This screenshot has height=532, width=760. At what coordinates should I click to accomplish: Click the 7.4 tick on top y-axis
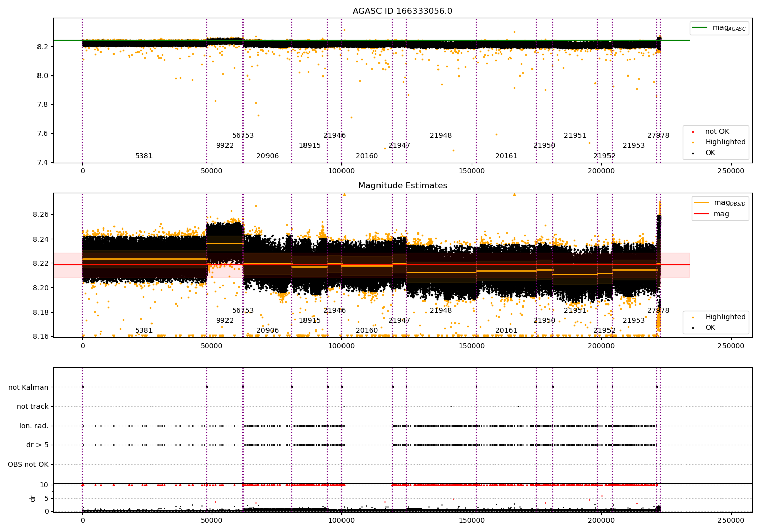tap(43, 163)
